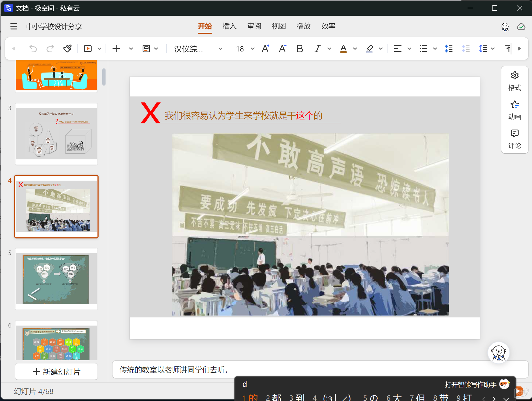The image size is (532, 401).
Task: Undo the last action
Action: point(33,49)
